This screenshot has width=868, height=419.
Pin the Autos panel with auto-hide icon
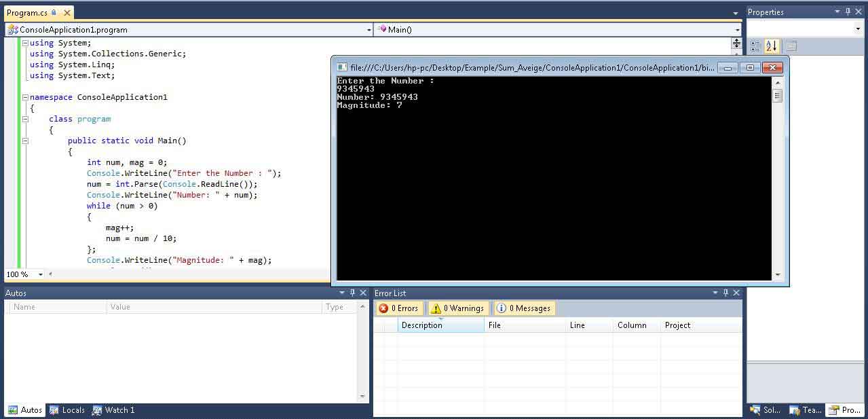(x=352, y=293)
